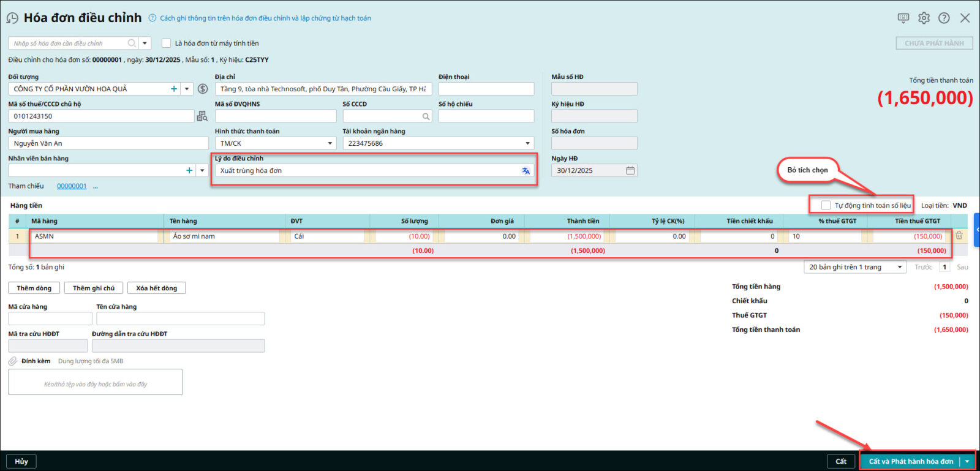Enable 'Tự động tính toán số liệu' checkbox
Screen dimensions: 980x471
826,205
